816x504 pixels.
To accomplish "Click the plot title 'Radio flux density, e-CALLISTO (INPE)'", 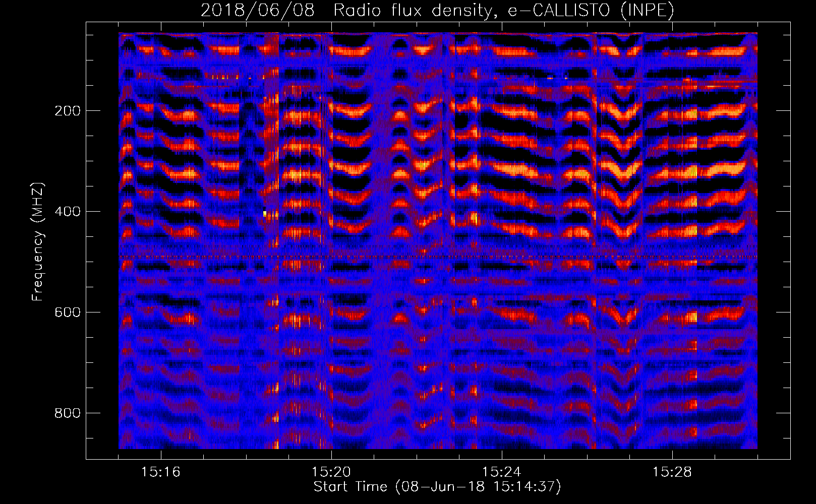I will (504, 10).
